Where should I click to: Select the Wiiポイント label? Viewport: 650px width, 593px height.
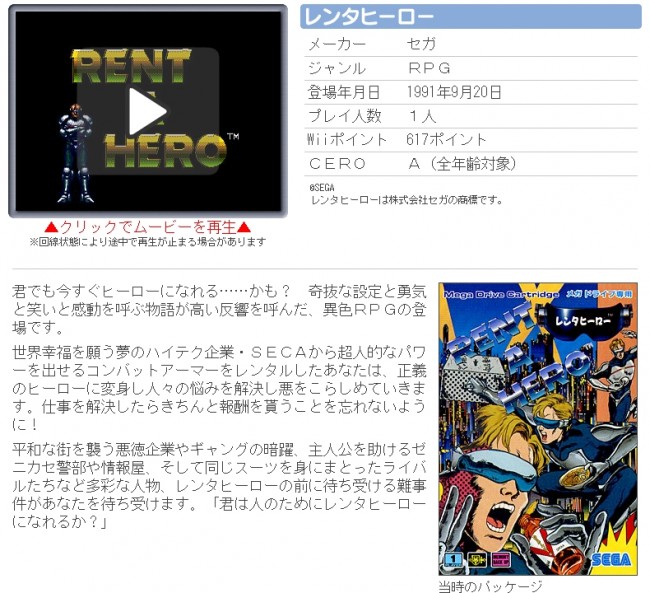tap(347, 140)
